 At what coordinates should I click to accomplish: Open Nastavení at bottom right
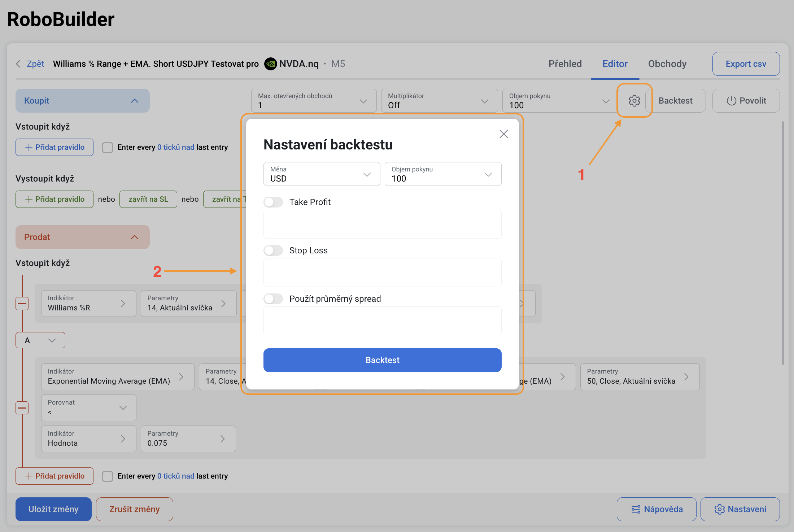740,509
